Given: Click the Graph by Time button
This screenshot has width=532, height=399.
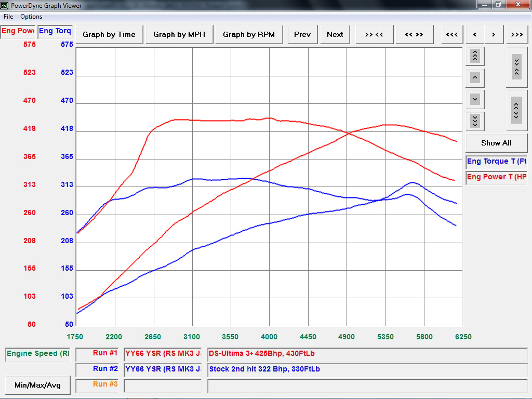Looking at the screenshot, I should click(x=109, y=34).
